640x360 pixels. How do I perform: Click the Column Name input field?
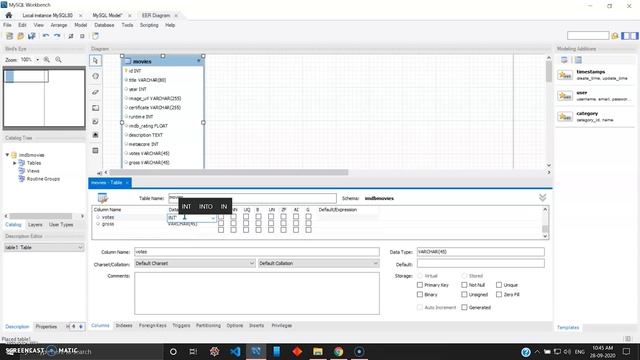point(257,252)
